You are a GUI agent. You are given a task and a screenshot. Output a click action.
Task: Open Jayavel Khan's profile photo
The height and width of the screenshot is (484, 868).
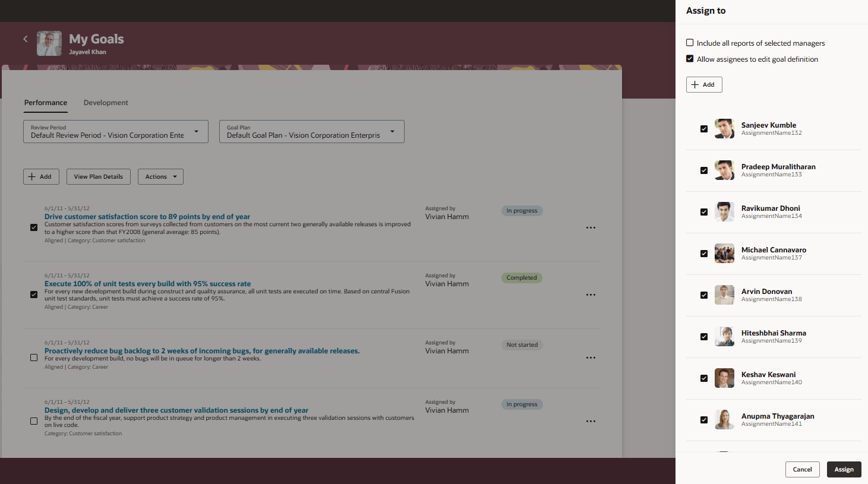point(49,43)
